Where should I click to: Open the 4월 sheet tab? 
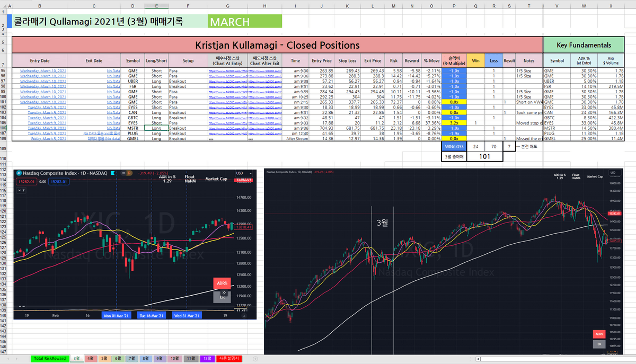coord(91,359)
